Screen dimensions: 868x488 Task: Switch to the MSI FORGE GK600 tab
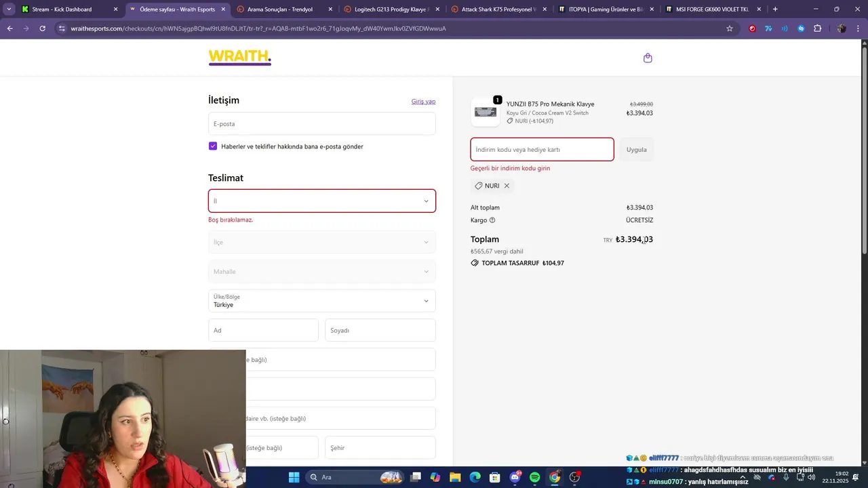click(712, 9)
